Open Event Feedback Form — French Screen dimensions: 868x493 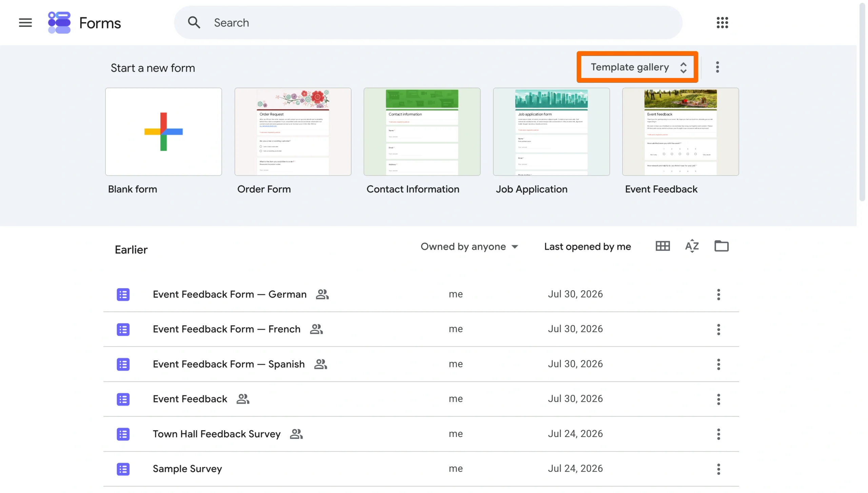(226, 329)
